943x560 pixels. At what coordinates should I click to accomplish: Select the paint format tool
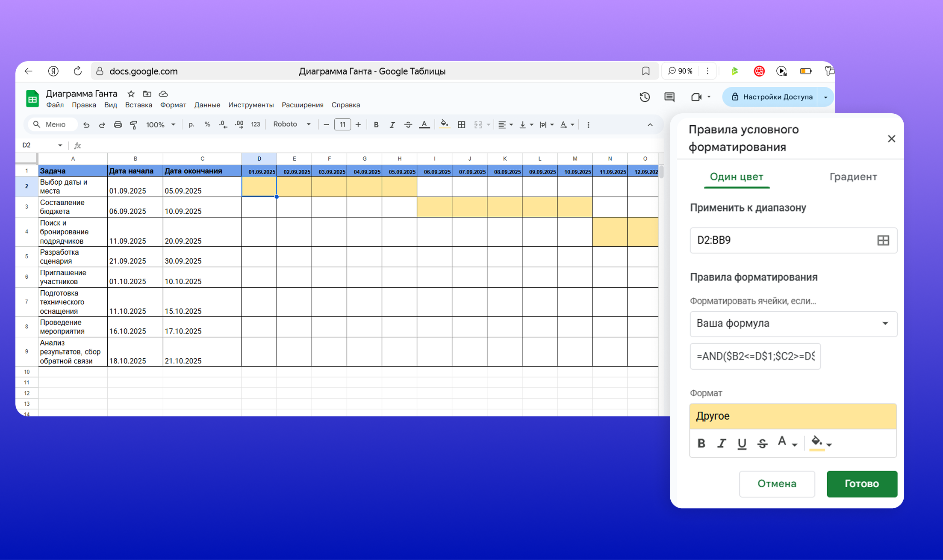click(134, 125)
